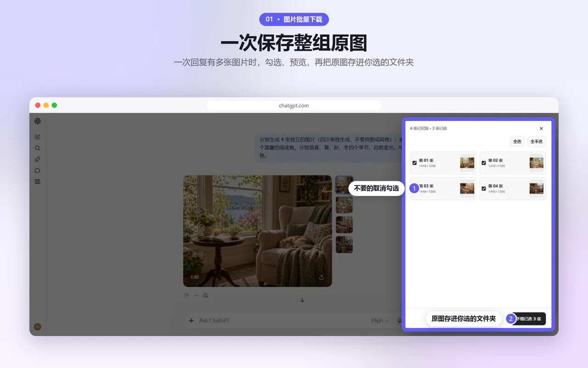Close the download panel with X
The image size is (588, 368).
click(541, 128)
